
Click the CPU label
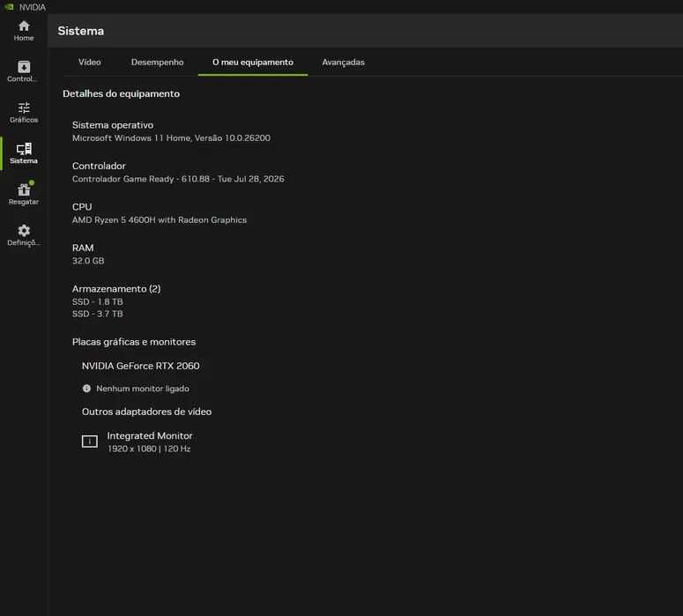click(x=82, y=207)
